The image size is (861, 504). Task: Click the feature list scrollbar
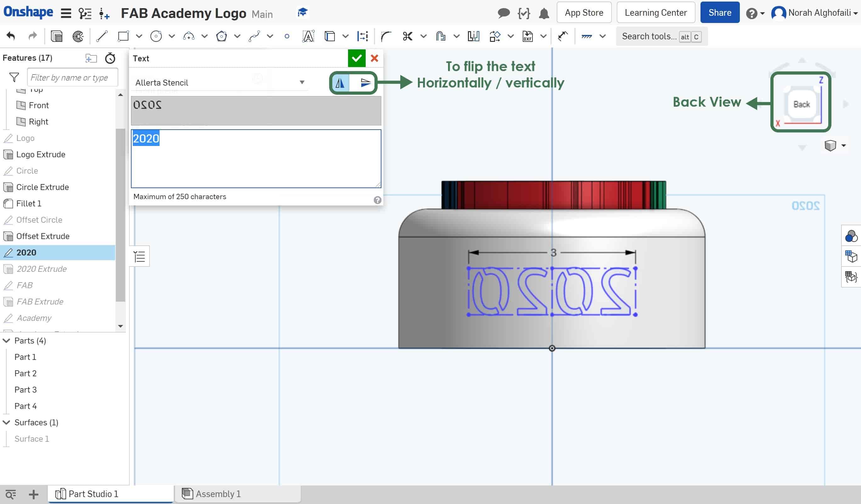pos(120,215)
